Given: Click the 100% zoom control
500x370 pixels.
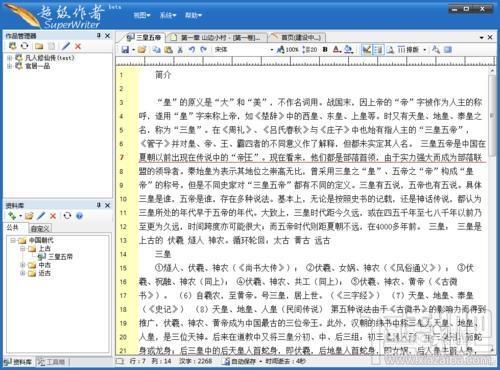Looking at the screenshot, I should 287,50.
